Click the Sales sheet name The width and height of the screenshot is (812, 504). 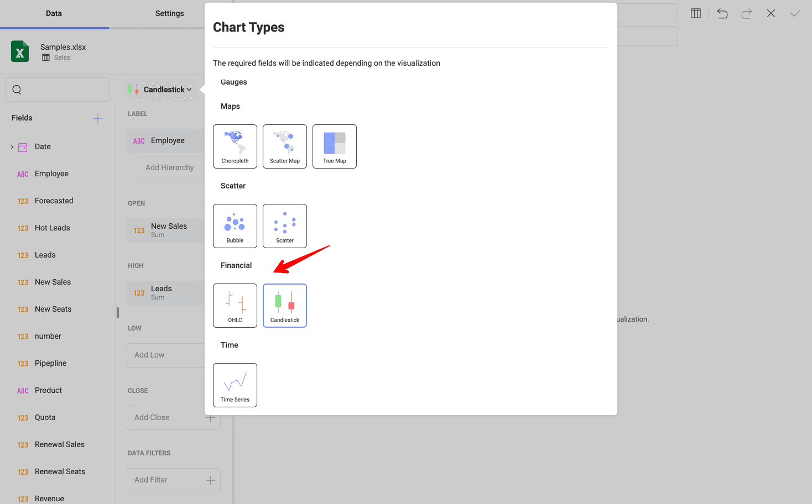pyautogui.click(x=62, y=57)
